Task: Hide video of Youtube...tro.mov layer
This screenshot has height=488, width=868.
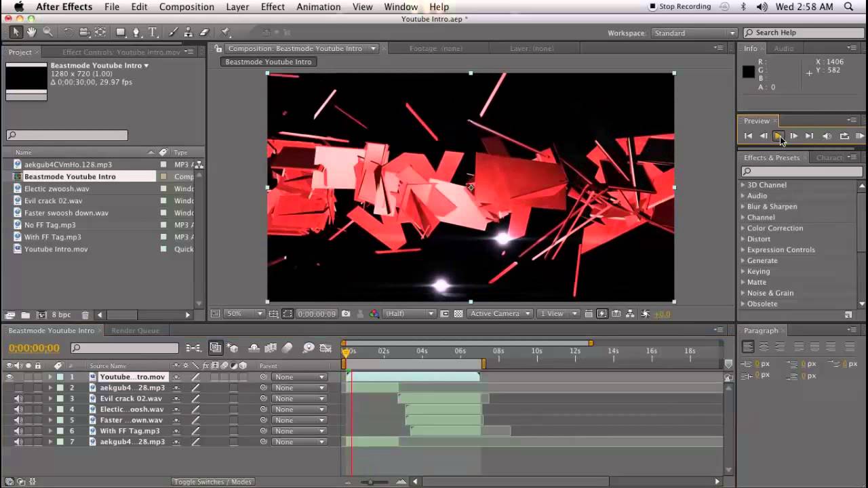Action: 9,377
